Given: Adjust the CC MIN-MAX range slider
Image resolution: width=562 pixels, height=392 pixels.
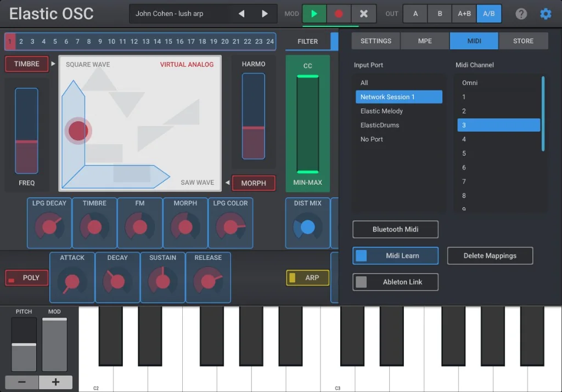Looking at the screenshot, I should (x=307, y=124).
